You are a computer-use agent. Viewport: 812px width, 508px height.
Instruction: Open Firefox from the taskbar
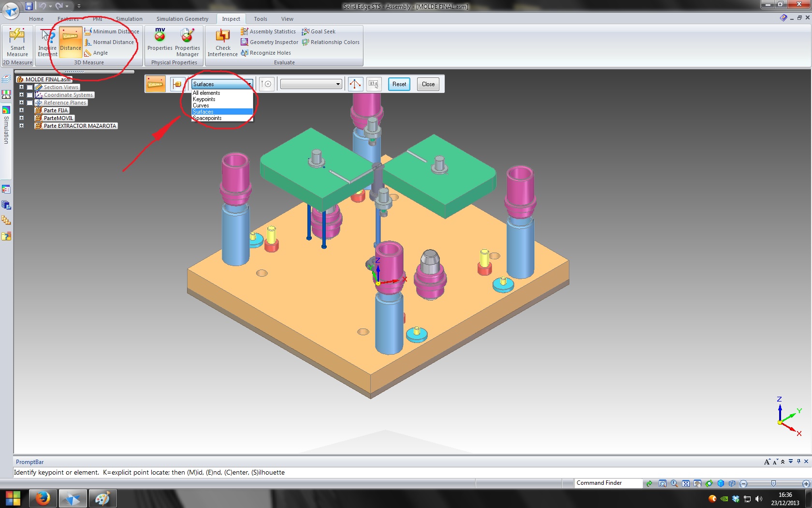[x=43, y=498]
